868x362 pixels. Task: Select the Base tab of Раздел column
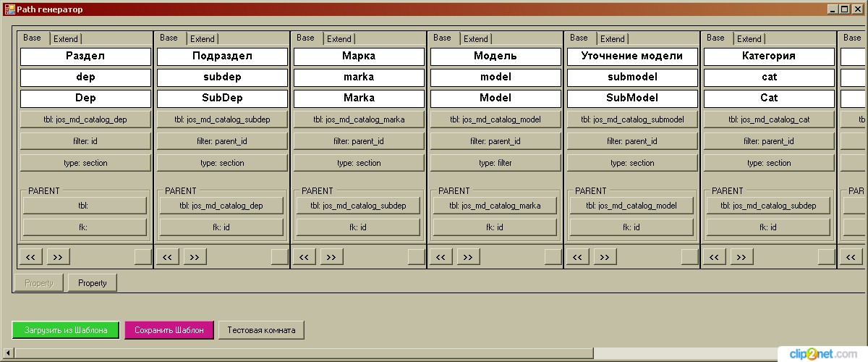click(33, 38)
